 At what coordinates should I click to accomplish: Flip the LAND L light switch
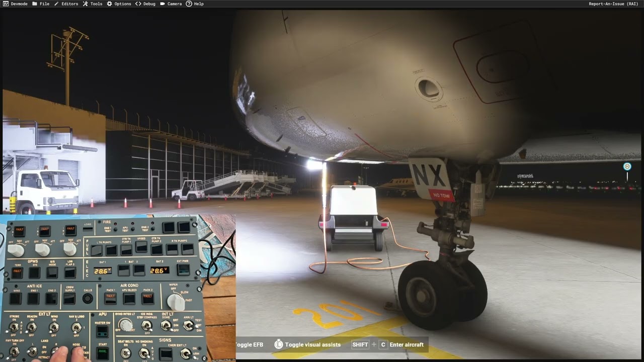[x=33, y=351]
